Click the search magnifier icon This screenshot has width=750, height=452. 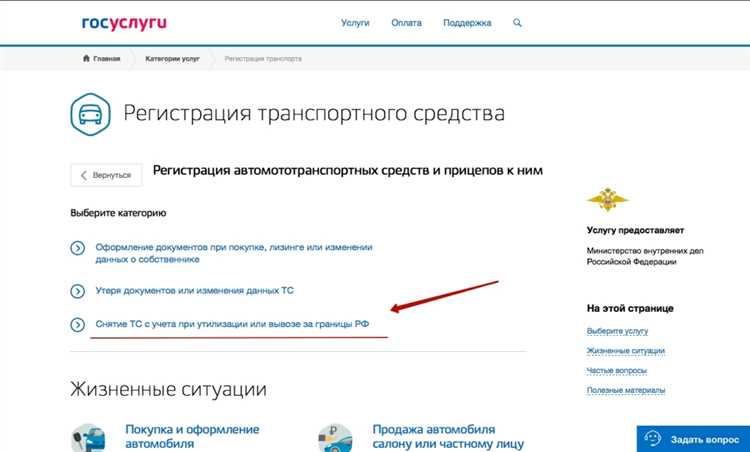pyautogui.click(x=517, y=22)
